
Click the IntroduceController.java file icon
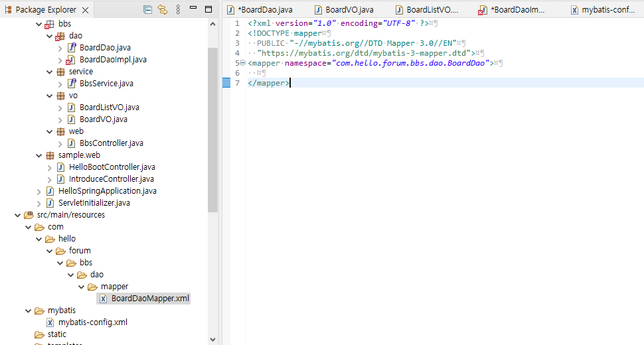coord(60,179)
